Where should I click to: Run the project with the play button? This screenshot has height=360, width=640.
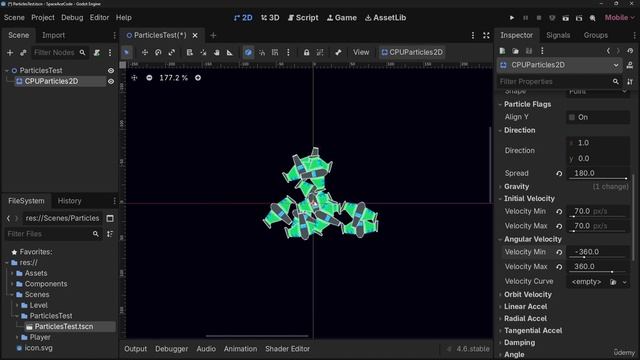click(512, 18)
